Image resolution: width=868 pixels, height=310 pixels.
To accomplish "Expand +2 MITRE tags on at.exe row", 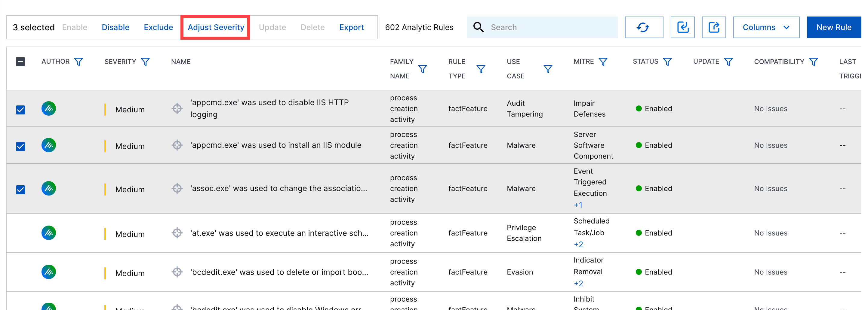I will (x=578, y=244).
